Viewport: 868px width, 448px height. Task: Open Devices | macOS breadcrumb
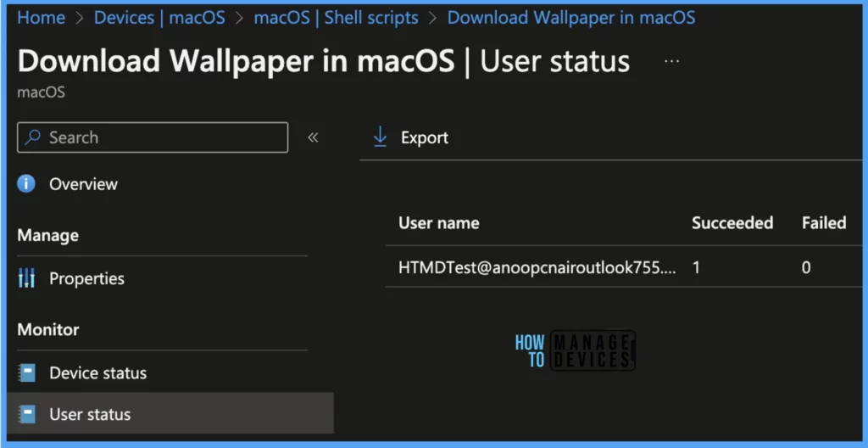click(159, 18)
